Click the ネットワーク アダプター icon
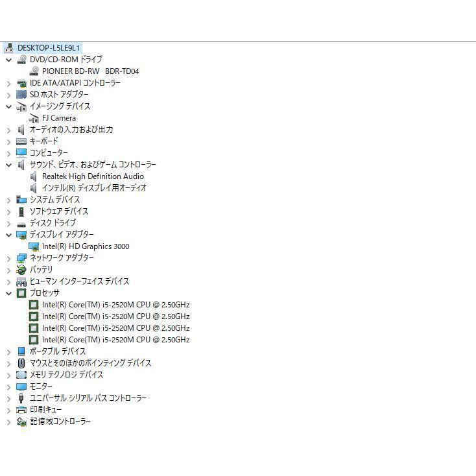The image size is (476, 476). [21, 258]
